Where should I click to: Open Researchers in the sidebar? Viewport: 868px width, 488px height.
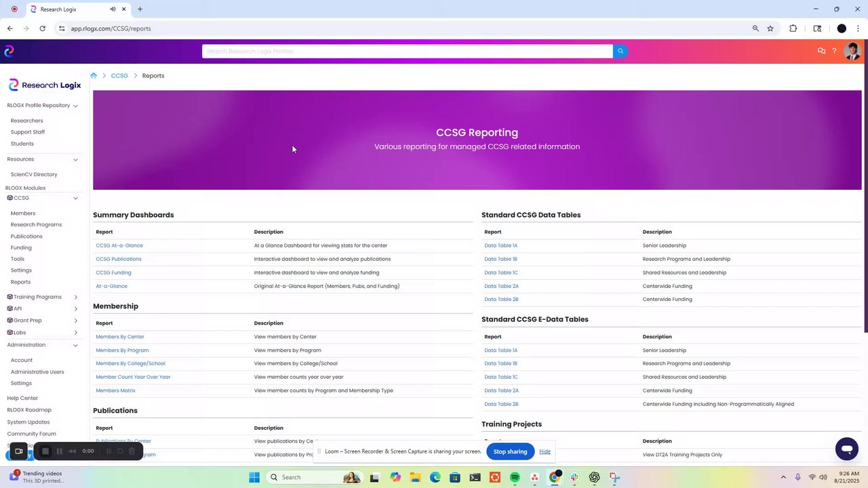coord(26,121)
